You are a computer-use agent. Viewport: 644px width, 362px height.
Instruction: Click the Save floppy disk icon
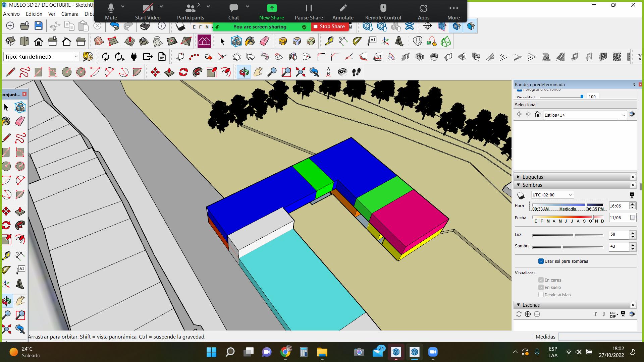click(39, 26)
